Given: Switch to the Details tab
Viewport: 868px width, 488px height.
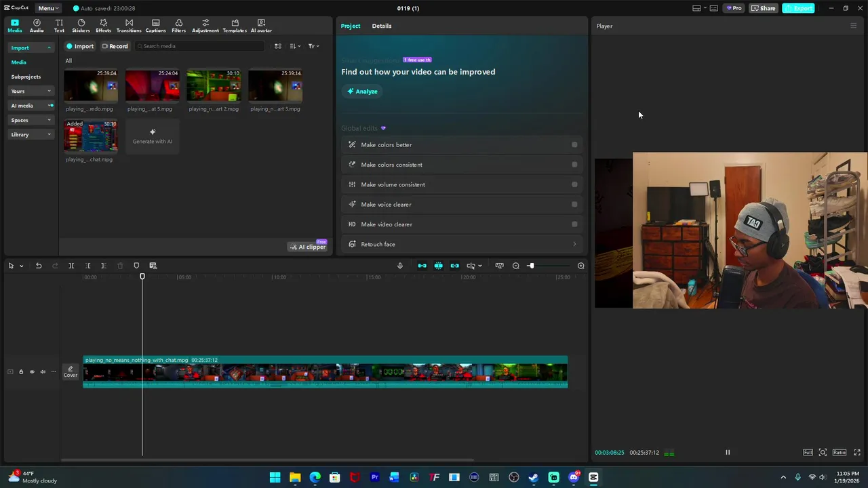Looking at the screenshot, I should coord(382,26).
